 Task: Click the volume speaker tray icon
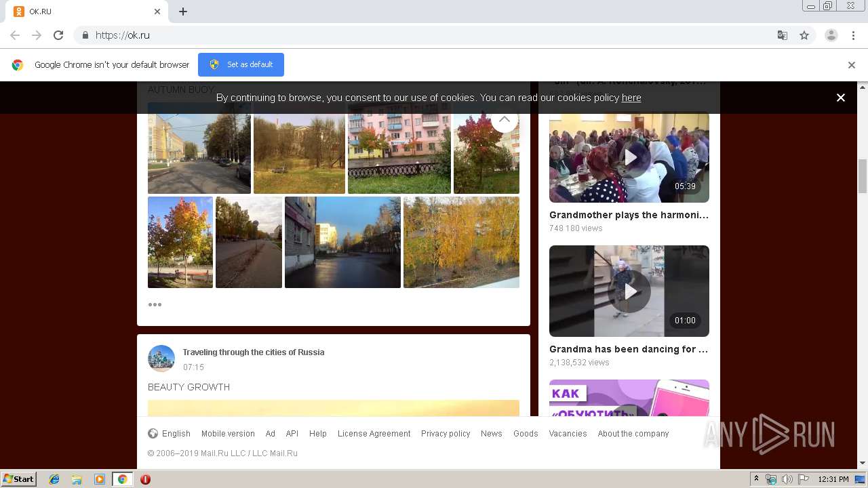tap(787, 479)
